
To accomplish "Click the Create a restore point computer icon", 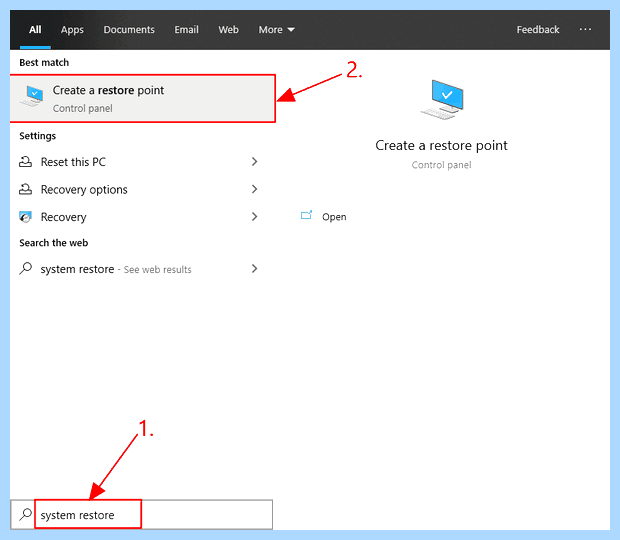I will [x=32, y=96].
